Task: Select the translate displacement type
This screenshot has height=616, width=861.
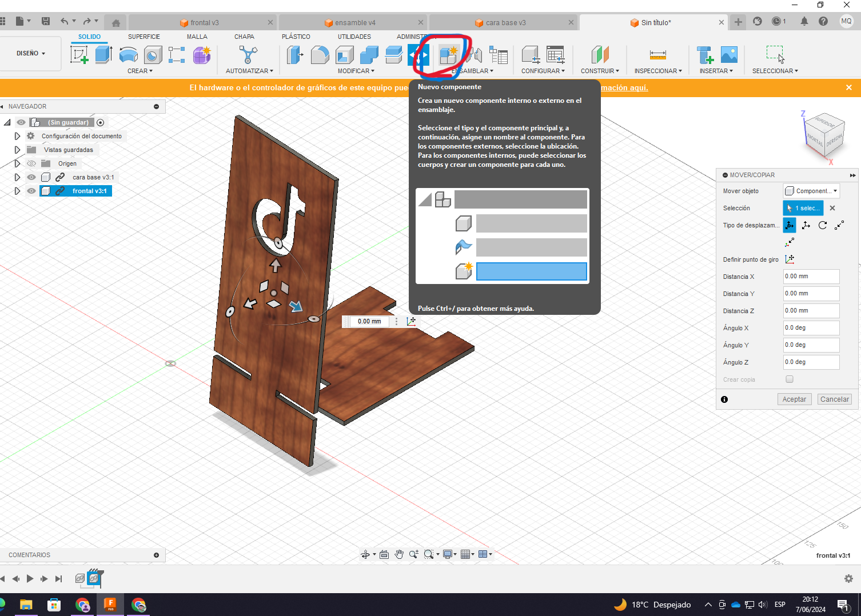Action: [806, 225]
